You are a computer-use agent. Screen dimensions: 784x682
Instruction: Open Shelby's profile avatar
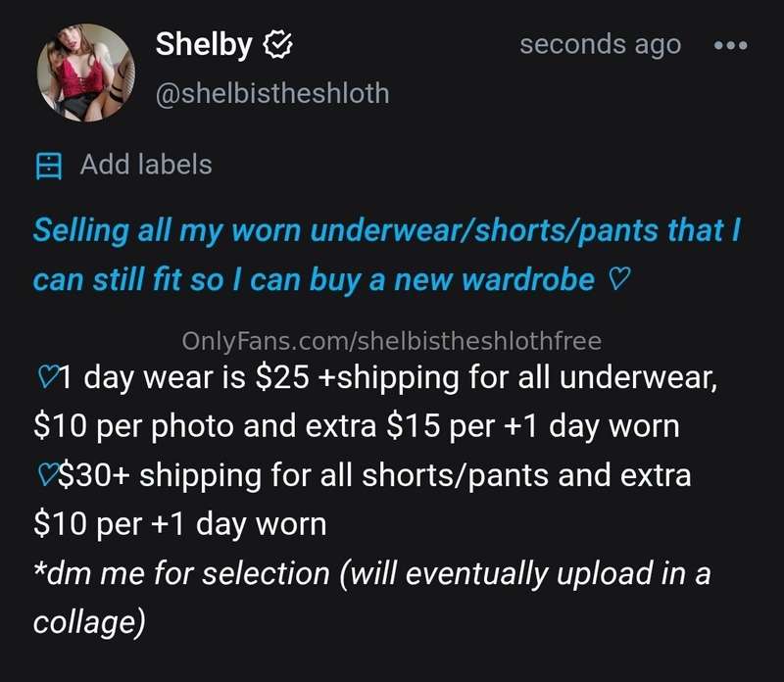[x=84, y=73]
